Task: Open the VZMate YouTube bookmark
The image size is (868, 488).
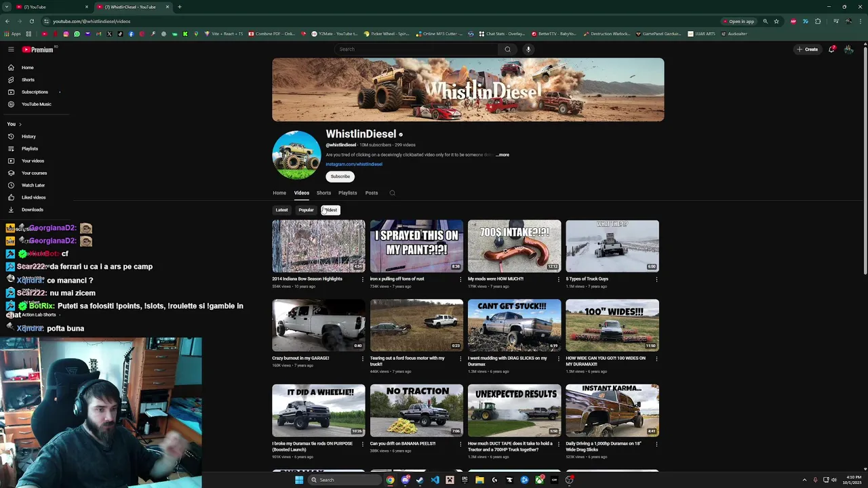Action: (334, 34)
